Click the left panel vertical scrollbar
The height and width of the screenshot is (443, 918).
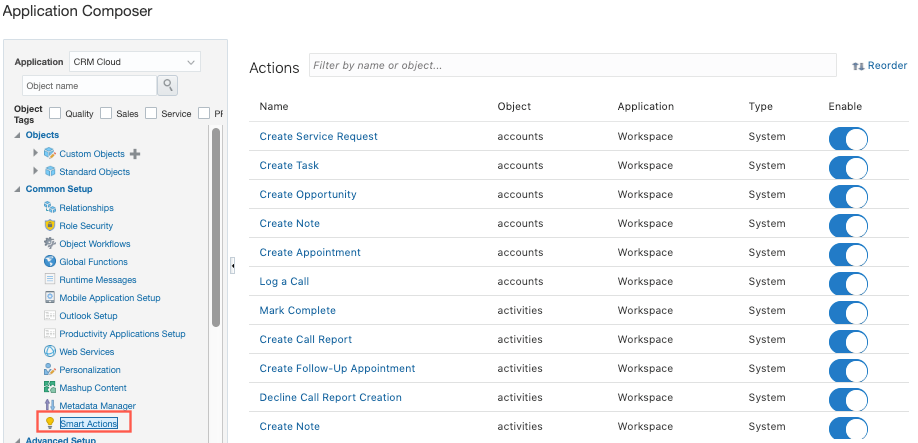tap(215, 230)
